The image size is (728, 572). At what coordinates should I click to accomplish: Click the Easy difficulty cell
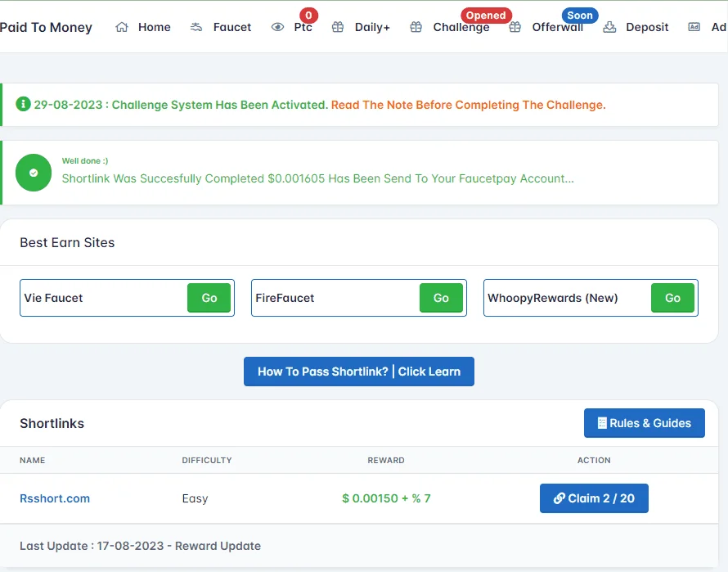pyautogui.click(x=195, y=498)
